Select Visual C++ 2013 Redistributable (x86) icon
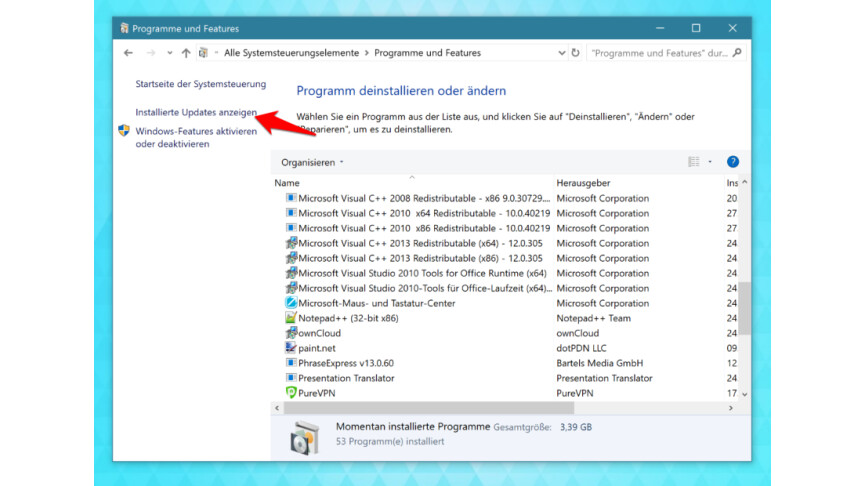 (x=291, y=257)
